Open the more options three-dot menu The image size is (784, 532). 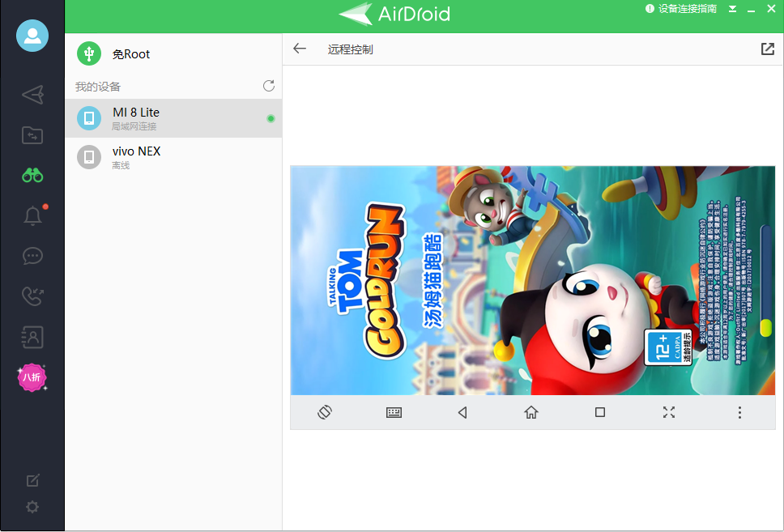coord(739,412)
